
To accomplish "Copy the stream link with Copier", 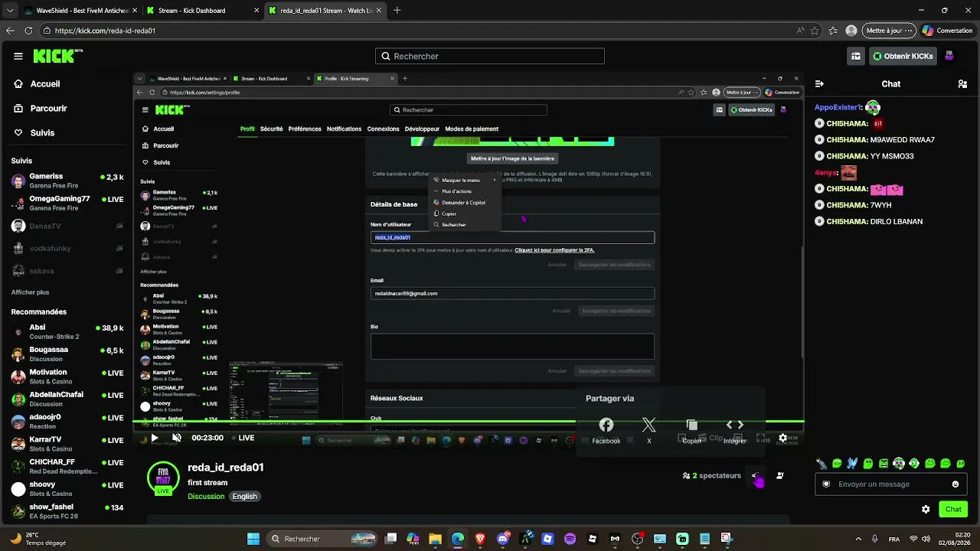I will [x=692, y=431].
